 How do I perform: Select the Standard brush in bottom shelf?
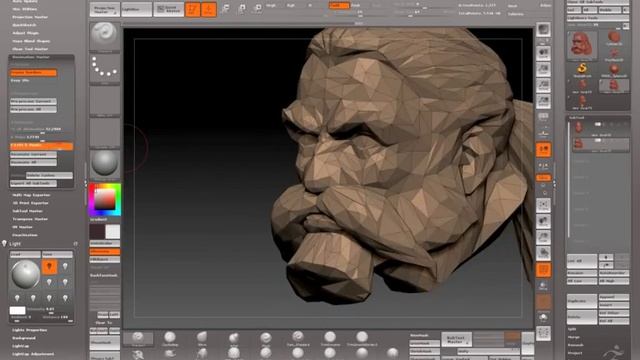[x=138, y=338]
